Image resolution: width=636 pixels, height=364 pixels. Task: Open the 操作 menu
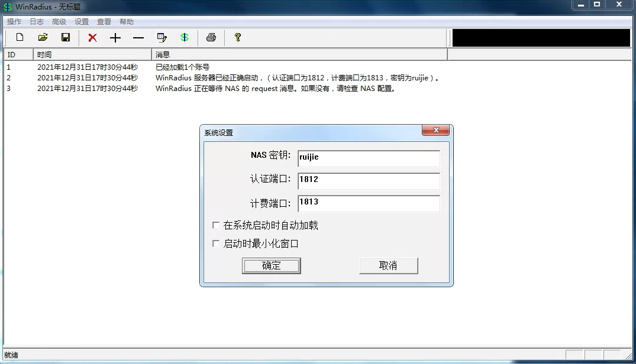pyautogui.click(x=14, y=21)
